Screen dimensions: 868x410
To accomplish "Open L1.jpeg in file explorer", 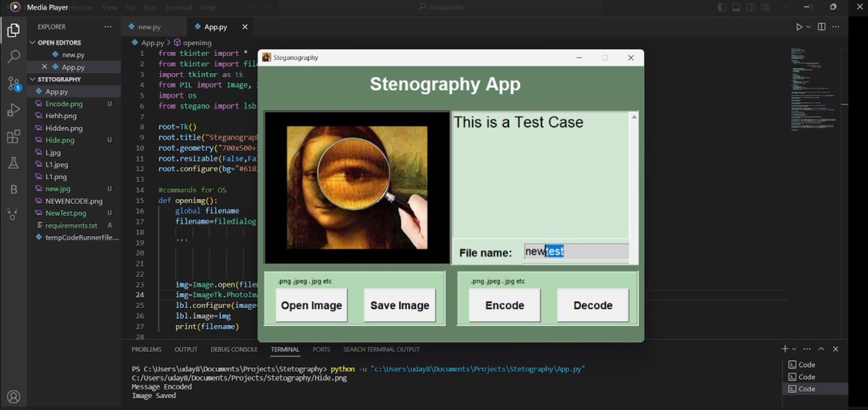I will (74, 165).
